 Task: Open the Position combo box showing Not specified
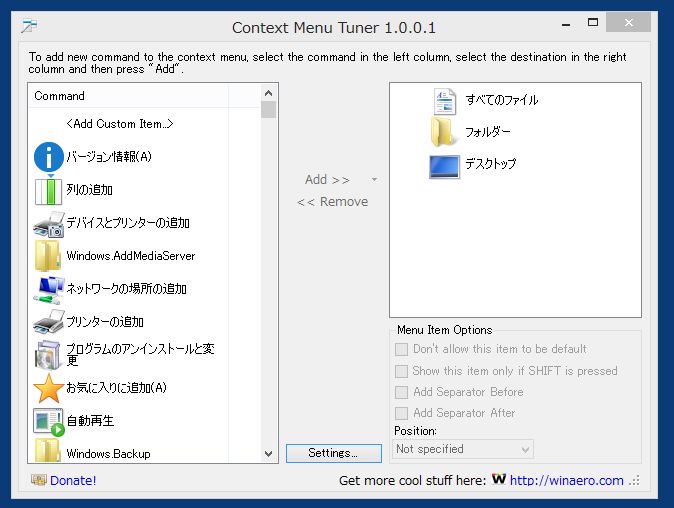pyautogui.click(x=463, y=449)
